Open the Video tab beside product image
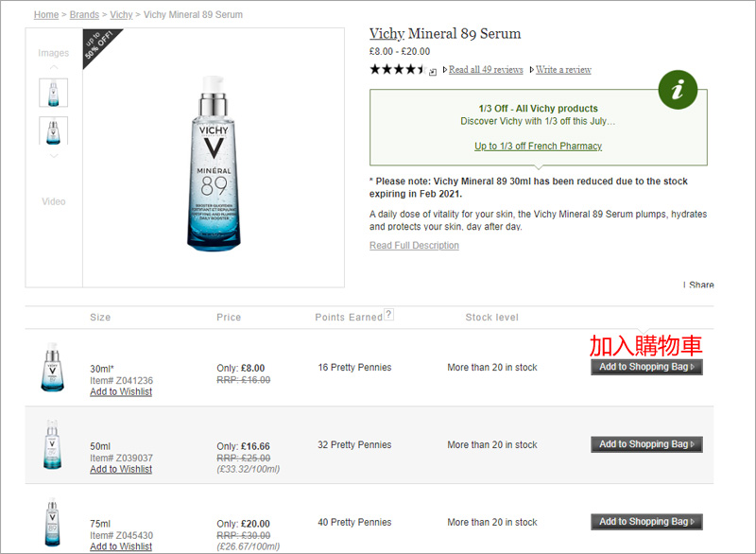Viewport: 756px width, 554px height. (x=54, y=201)
